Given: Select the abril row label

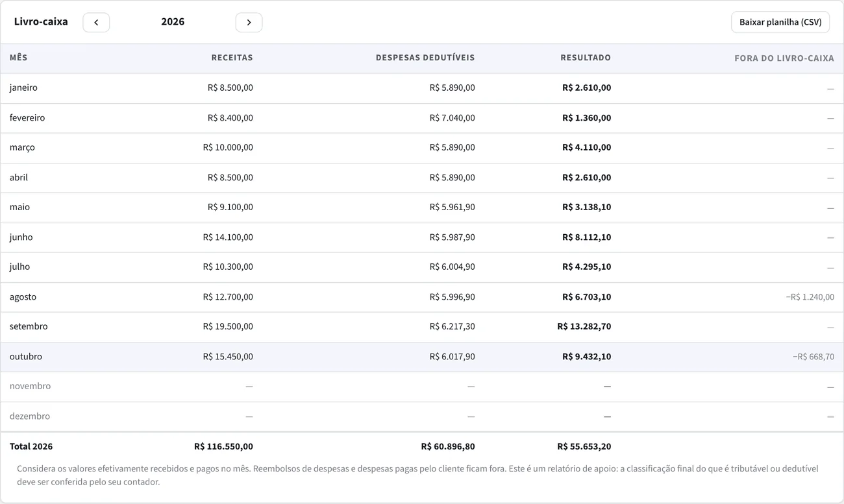Looking at the screenshot, I should point(19,178).
